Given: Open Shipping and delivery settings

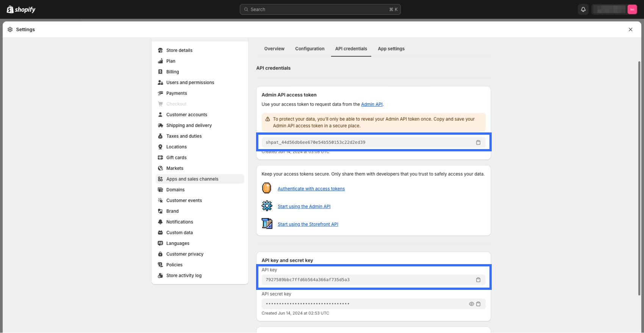Looking at the screenshot, I should pyautogui.click(x=189, y=126).
